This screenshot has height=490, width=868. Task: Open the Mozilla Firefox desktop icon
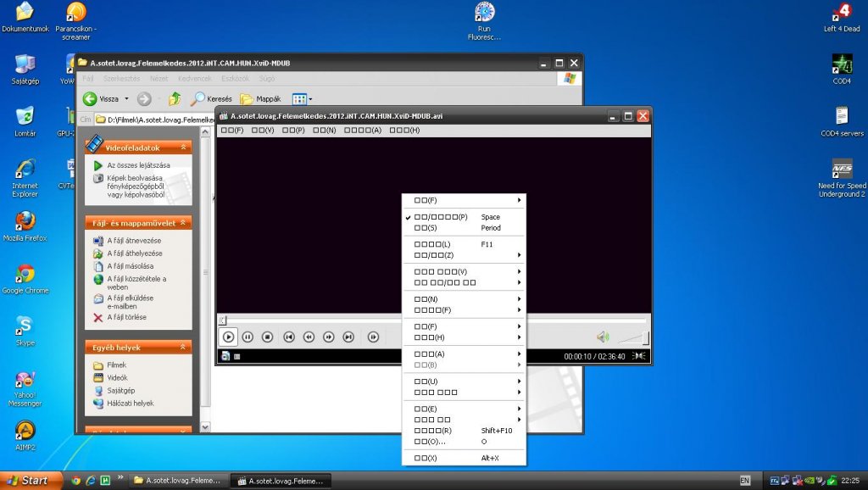tap(25, 226)
